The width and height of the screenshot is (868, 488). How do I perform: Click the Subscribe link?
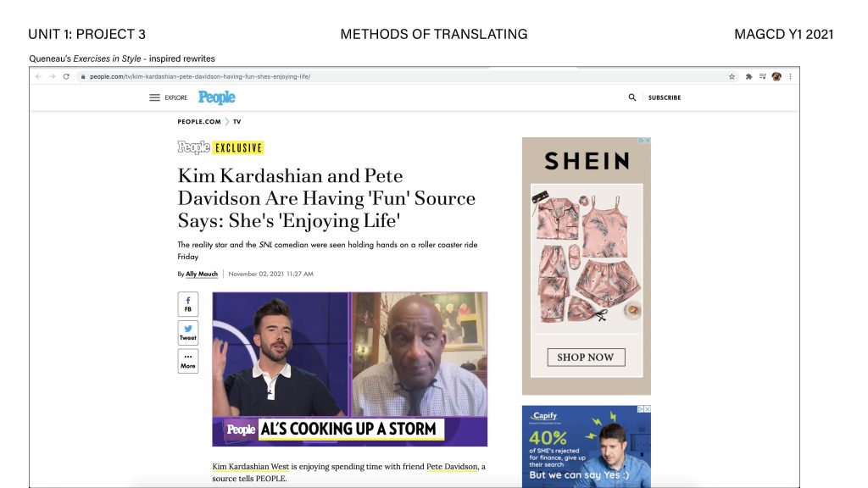point(665,97)
